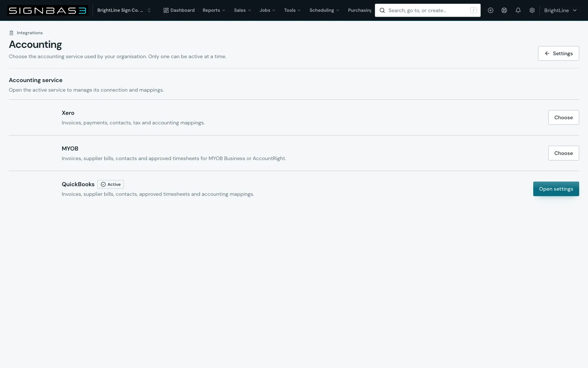Click the MYOB description mentioning AccountRight

point(174,158)
